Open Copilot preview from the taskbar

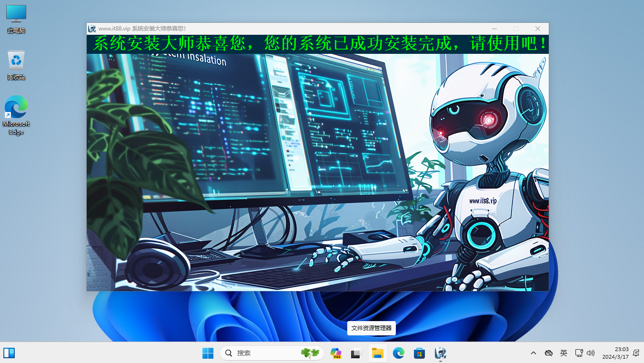pos(336,353)
